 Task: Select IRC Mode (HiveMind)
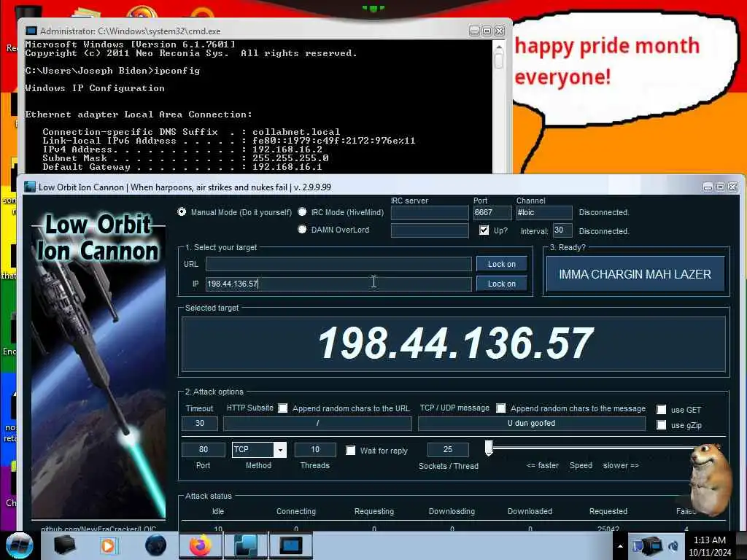[x=302, y=211]
